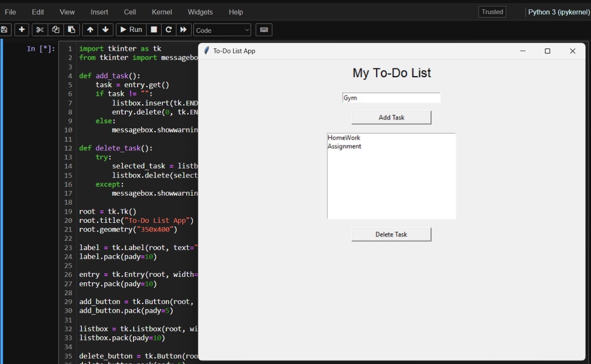The height and width of the screenshot is (364, 591).
Task: Paste cells below
Action: coord(72,30)
